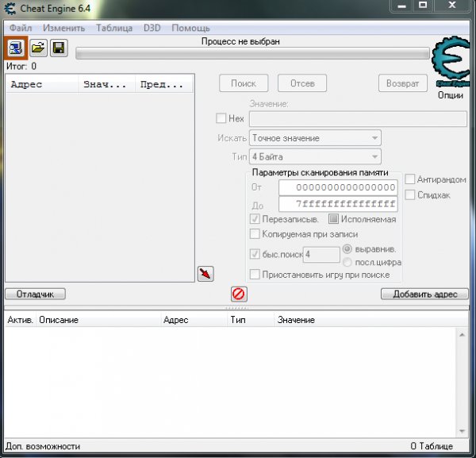
Task: Open the 4 Байта value type dropdown
Action: (315, 156)
